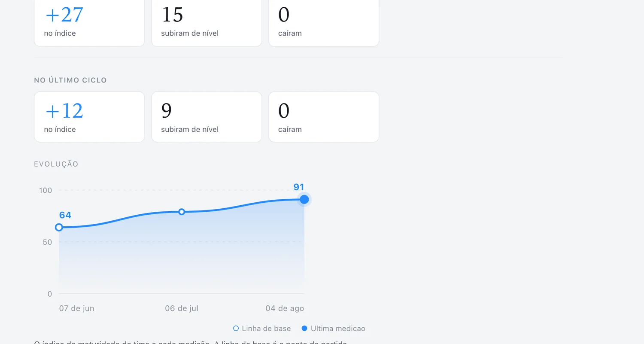Open the 9 subiram de nível card

pos(207,117)
